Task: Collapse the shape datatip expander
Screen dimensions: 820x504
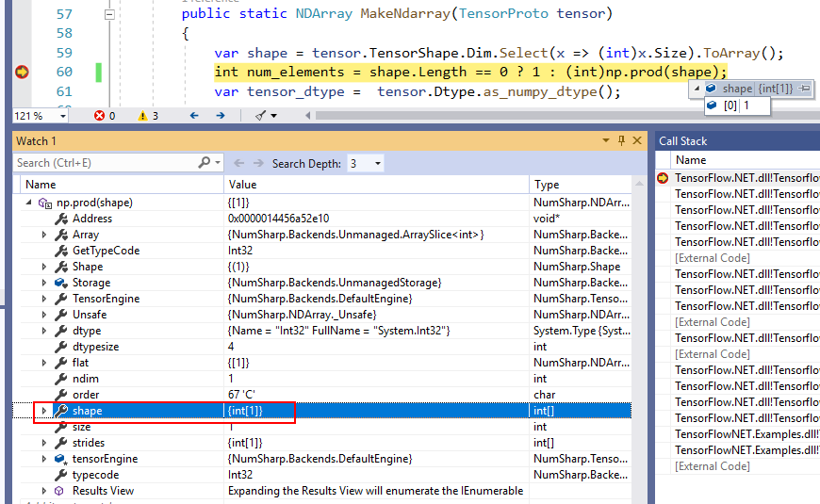Action: (697, 89)
